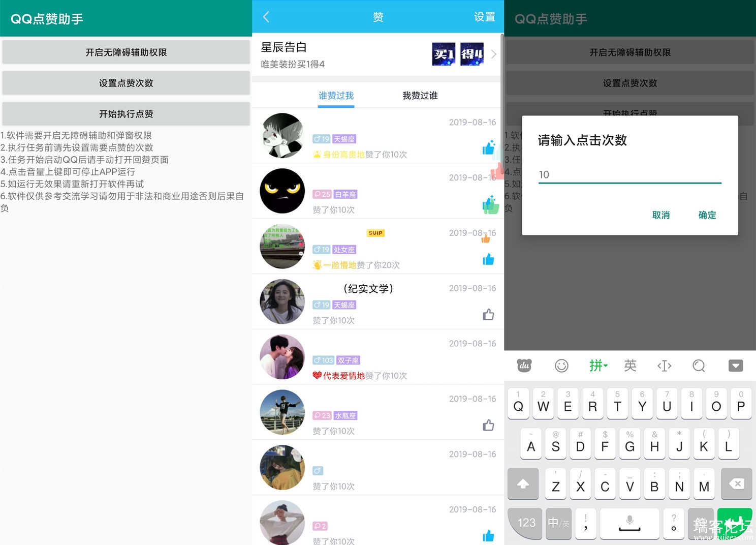Switch to the 我赞过谁 tab
The width and height of the screenshot is (756, 545).
tap(420, 96)
